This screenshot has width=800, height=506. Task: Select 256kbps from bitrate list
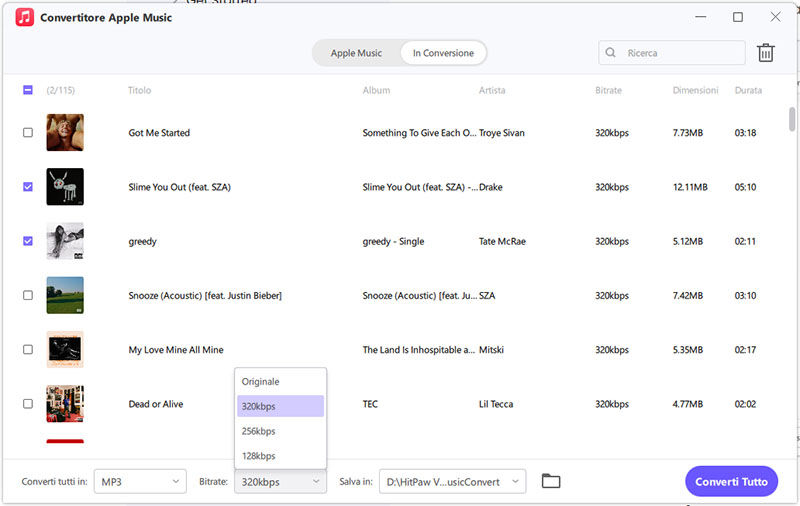coord(280,431)
